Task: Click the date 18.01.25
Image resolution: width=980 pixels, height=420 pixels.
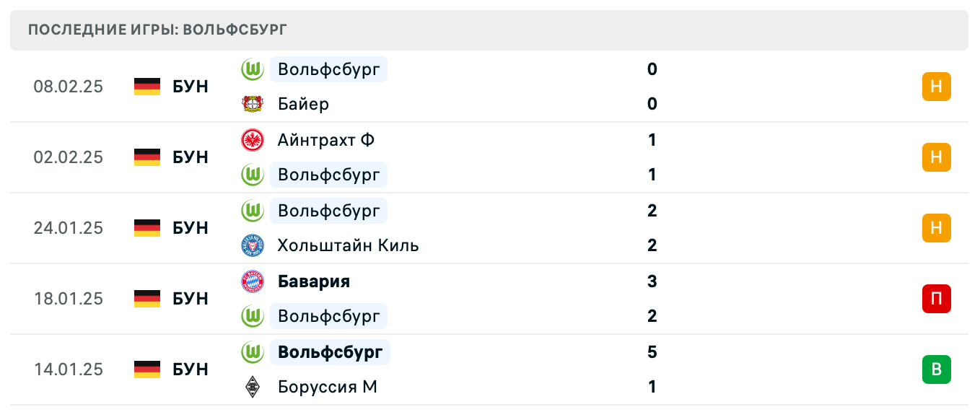Action: coord(69,299)
